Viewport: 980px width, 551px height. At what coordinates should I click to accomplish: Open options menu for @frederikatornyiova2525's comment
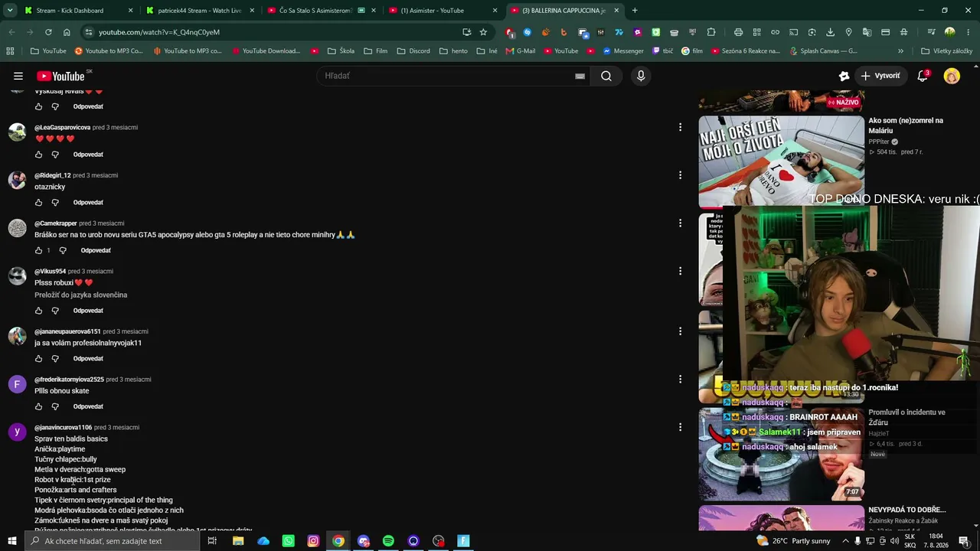[680, 379]
